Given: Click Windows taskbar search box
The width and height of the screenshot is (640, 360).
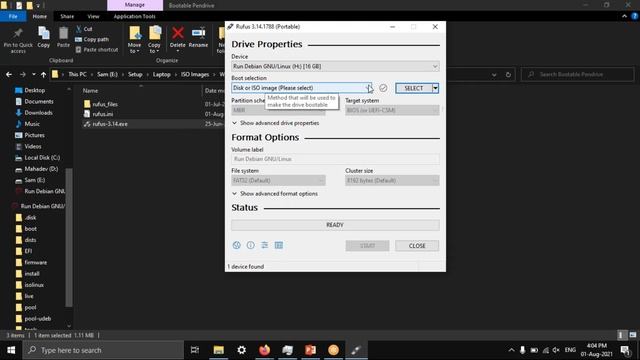Looking at the screenshot, I should coord(103,350).
